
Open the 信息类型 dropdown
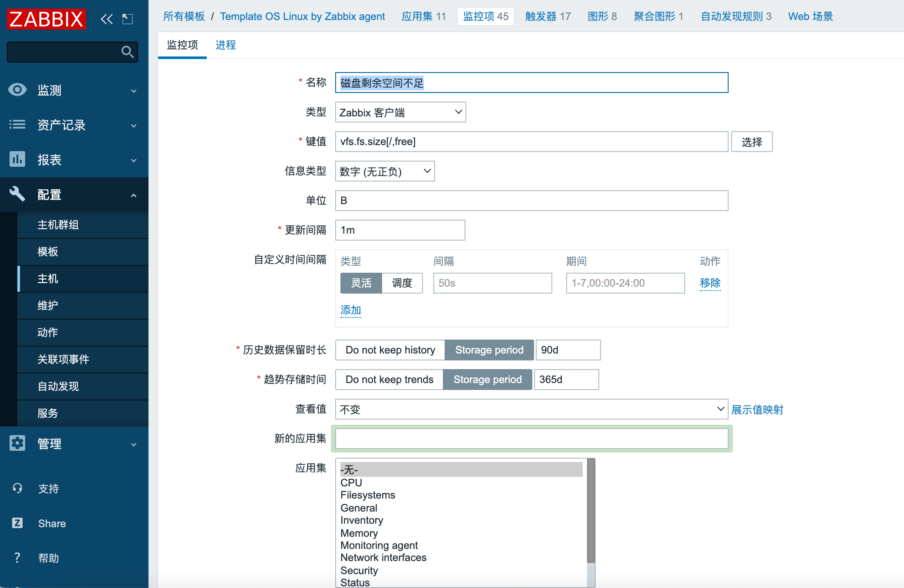(385, 172)
